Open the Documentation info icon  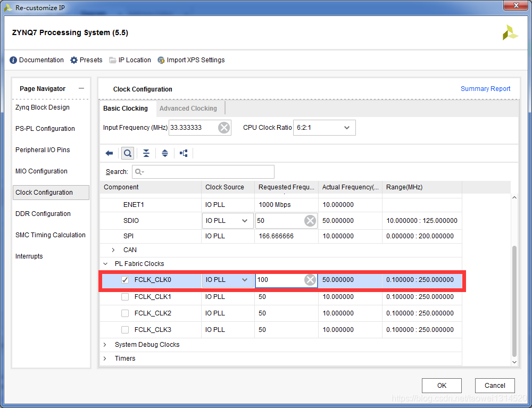[13, 60]
